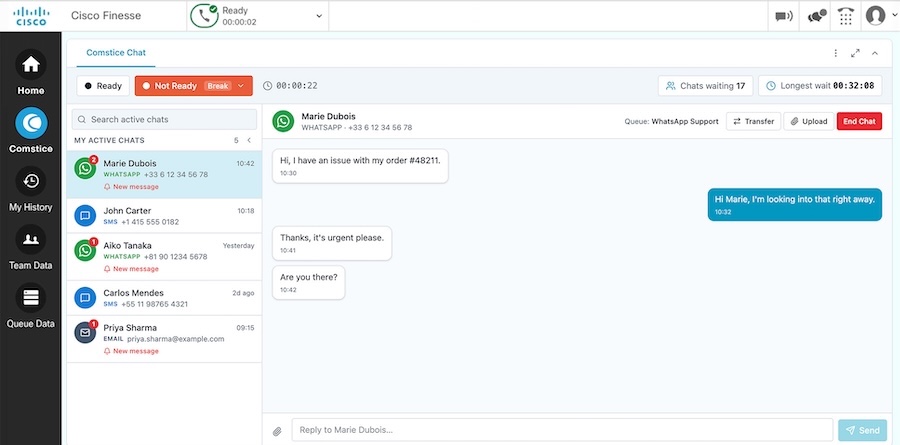Open Marie Dubois chat in list
Screen dimensions: 900x445
(x=164, y=175)
